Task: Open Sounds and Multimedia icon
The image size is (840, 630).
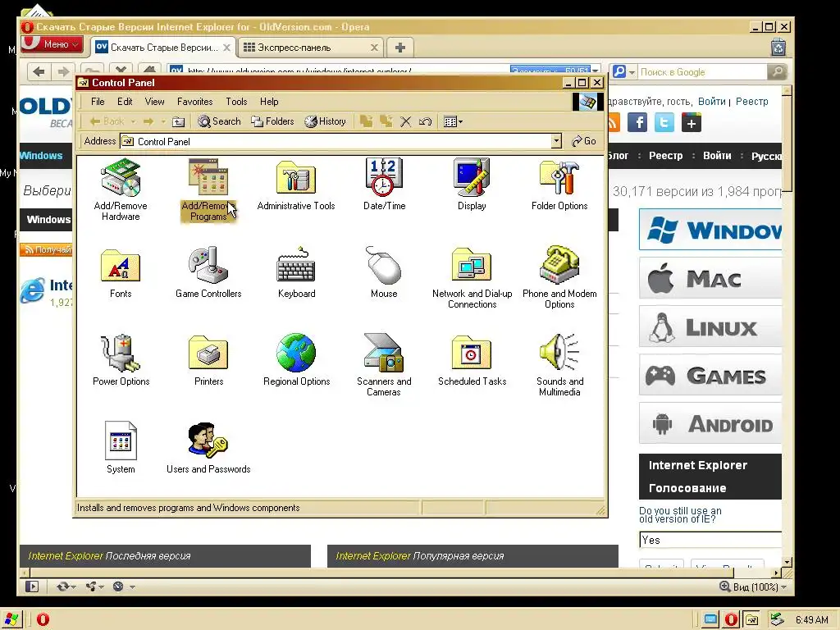Action: 559,365
